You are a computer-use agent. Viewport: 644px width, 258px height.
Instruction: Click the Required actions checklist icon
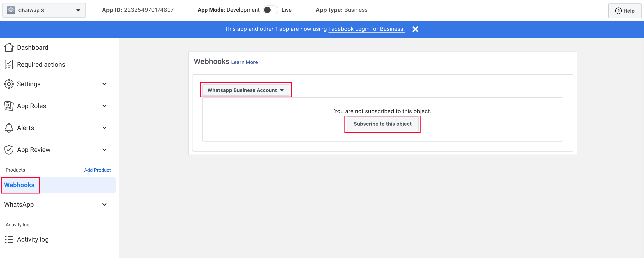(x=9, y=64)
